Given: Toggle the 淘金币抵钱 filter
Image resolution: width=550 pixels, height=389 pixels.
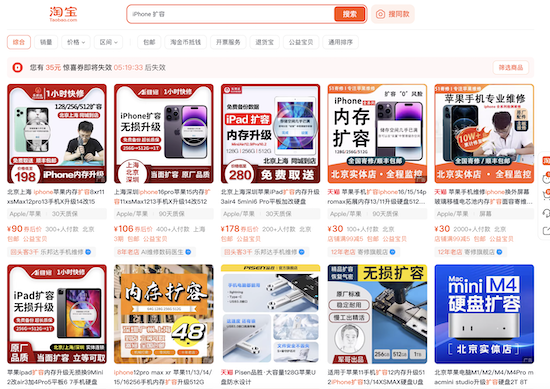Looking at the screenshot, I should (186, 42).
